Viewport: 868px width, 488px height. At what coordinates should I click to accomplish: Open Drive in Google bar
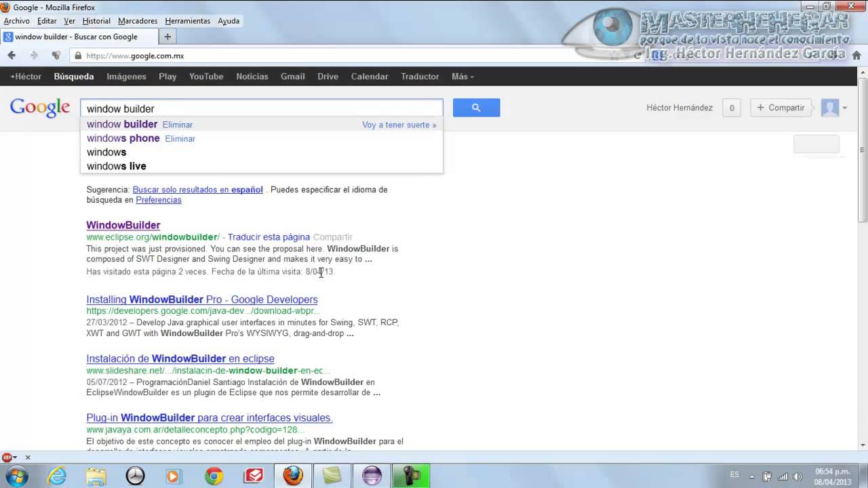328,77
